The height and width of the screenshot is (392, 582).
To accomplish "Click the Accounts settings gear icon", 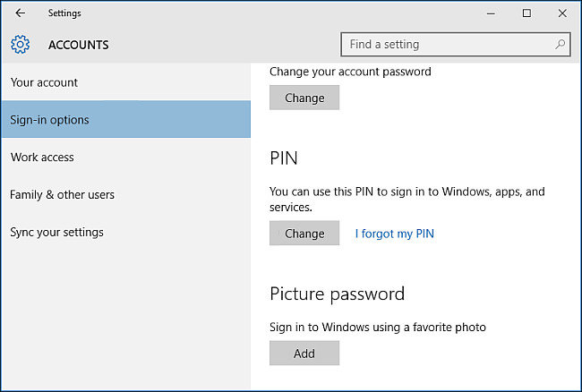I will tap(20, 45).
